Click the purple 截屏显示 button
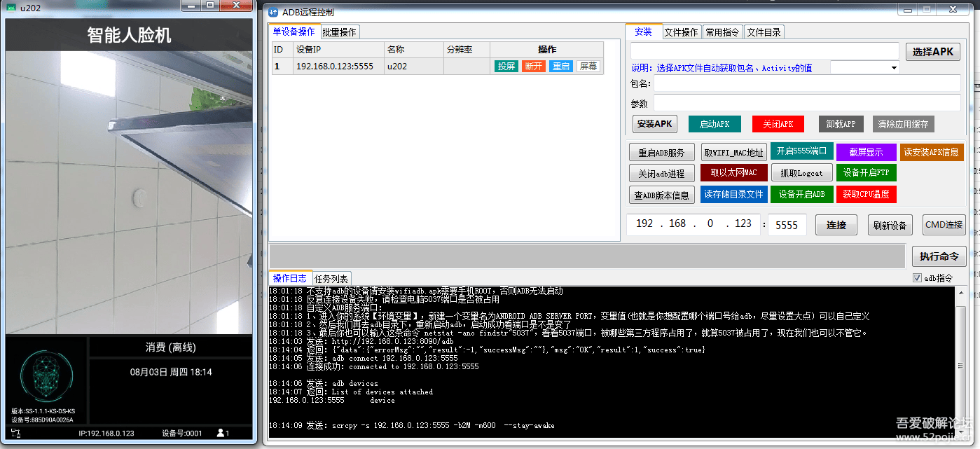This screenshot has width=980, height=449. coord(865,152)
